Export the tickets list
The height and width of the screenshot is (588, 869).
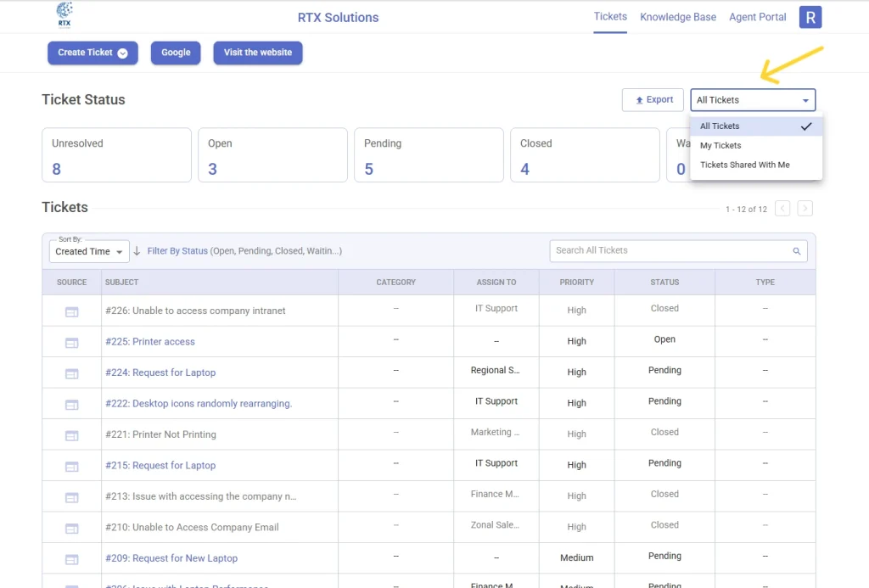pos(653,100)
